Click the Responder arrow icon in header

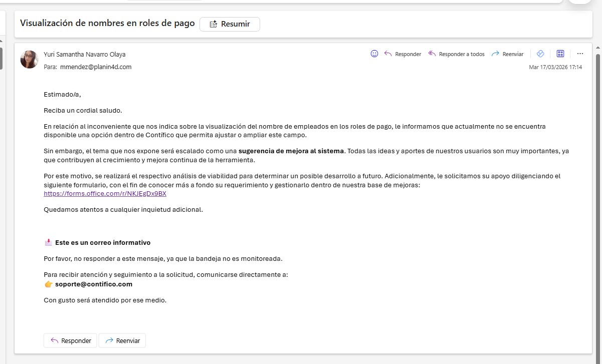coord(388,54)
